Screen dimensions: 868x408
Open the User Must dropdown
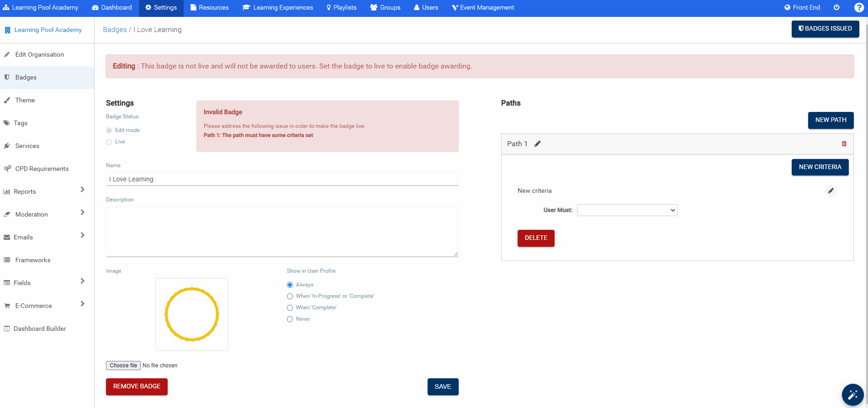[x=627, y=210]
